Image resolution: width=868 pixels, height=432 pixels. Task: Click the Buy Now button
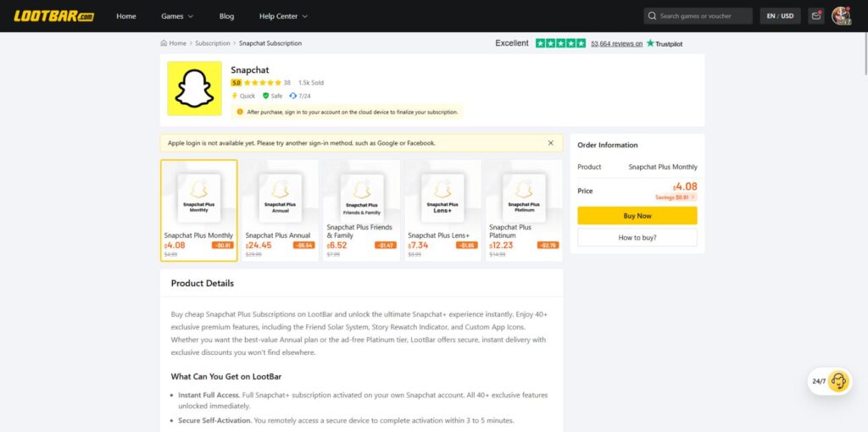[637, 216]
